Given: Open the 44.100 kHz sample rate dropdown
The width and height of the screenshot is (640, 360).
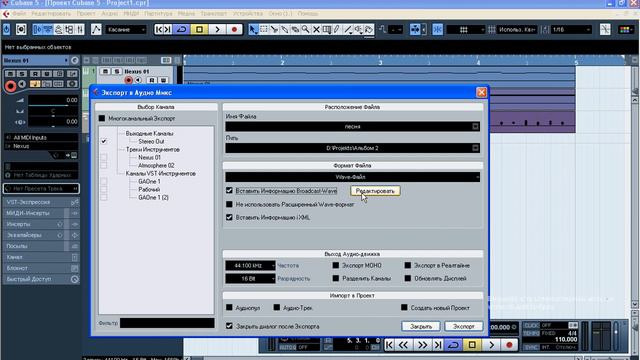Looking at the screenshot, I should click(x=250, y=265).
